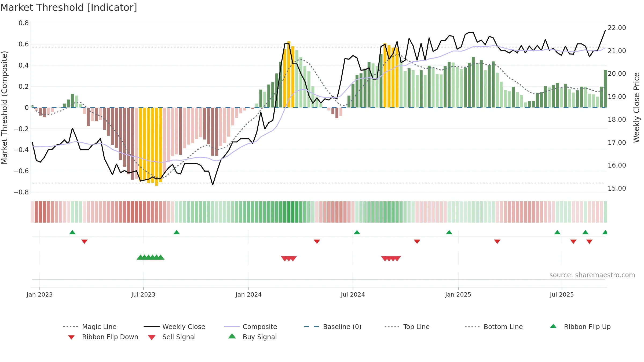Viewport: 644px width, 362px height.
Task: Click the ribbon flip down marker around March 2025
Action: [497, 242]
